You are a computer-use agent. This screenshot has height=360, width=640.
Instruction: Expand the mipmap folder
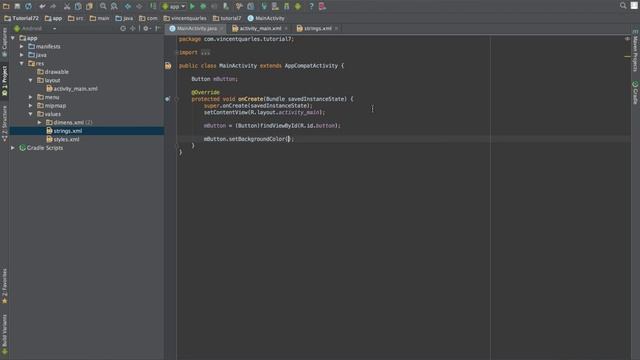[x=31, y=106]
